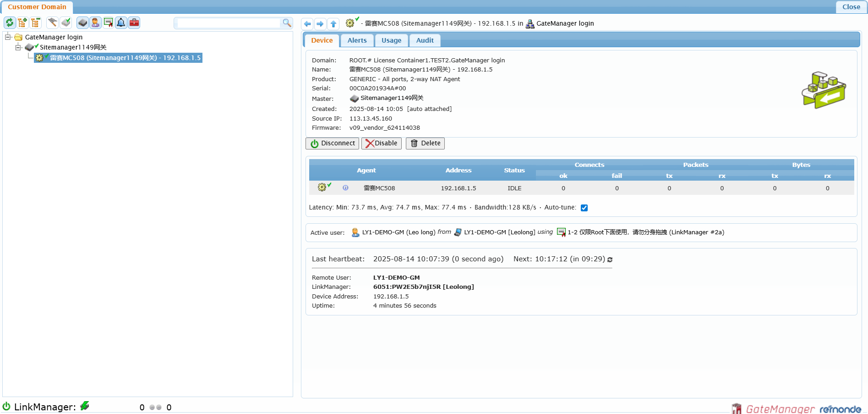This screenshot has height=414, width=868.
Task: Go back with the left arrow button
Action: (307, 24)
